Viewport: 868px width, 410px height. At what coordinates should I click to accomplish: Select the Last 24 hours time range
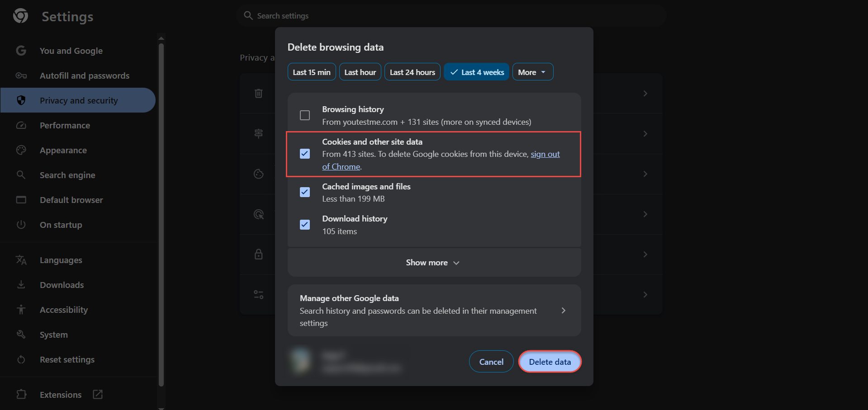412,72
